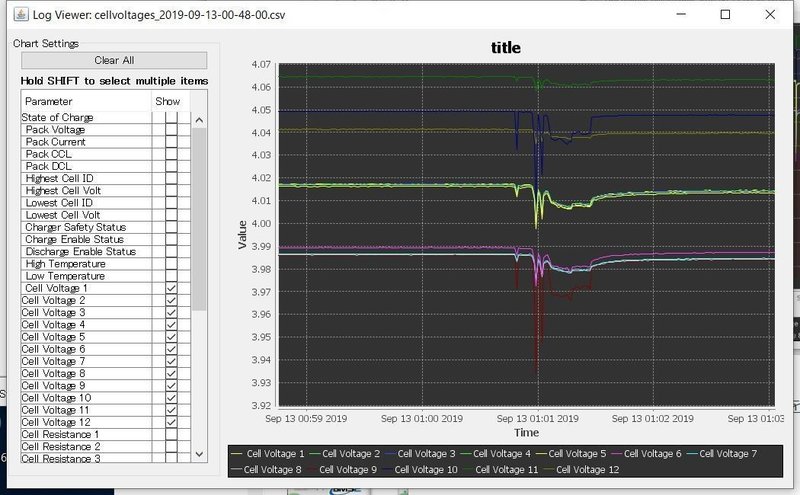This screenshot has height=495, width=800.
Task: Hide Cell Voltage 6 via its checkbox
Action: click(171, 350)
